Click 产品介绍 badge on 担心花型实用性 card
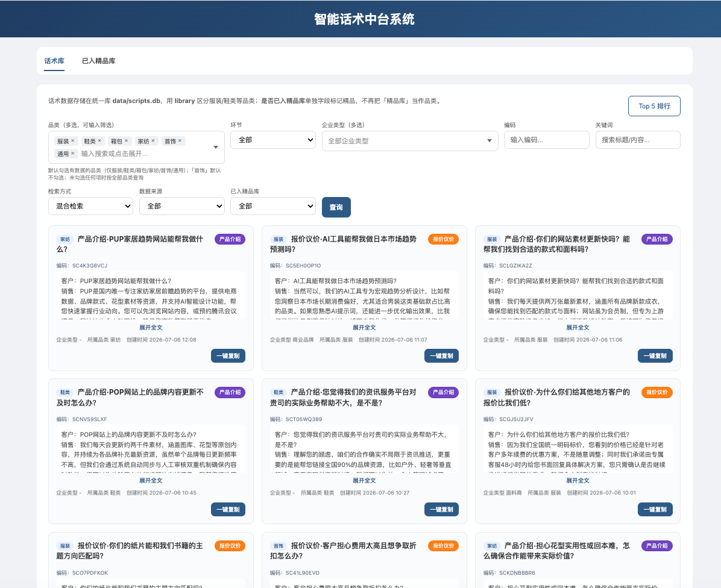 [657, 546]
